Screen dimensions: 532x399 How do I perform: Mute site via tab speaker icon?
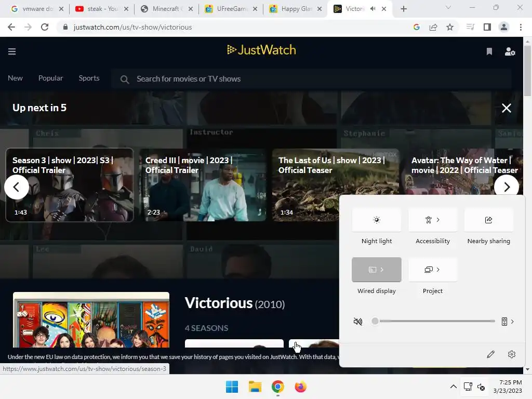[373, 9]
